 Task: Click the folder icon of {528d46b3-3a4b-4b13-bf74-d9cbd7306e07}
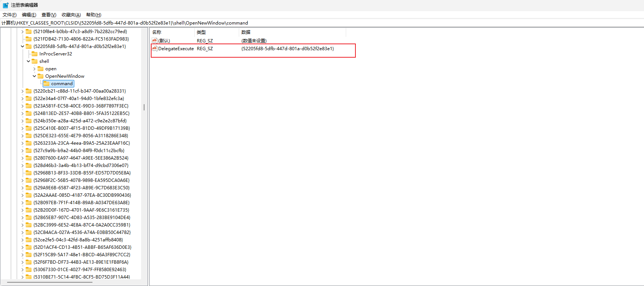click(x=29, y=166)
